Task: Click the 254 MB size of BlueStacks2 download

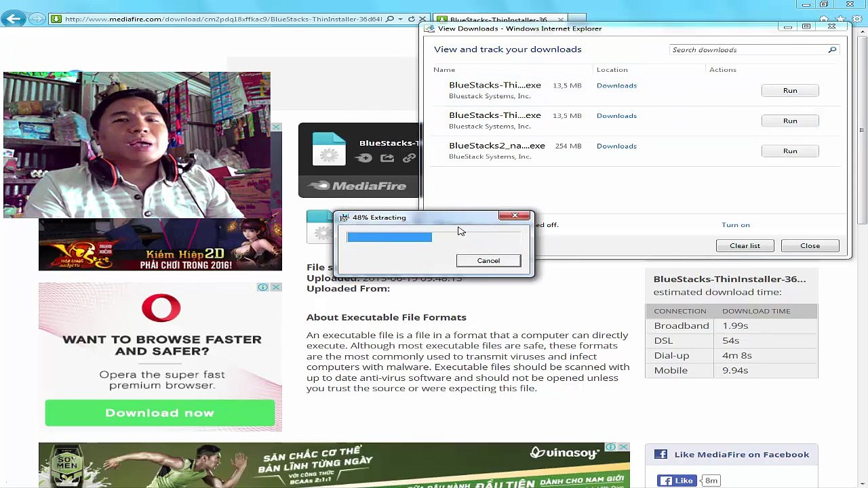Action: (x=568, y=146)
